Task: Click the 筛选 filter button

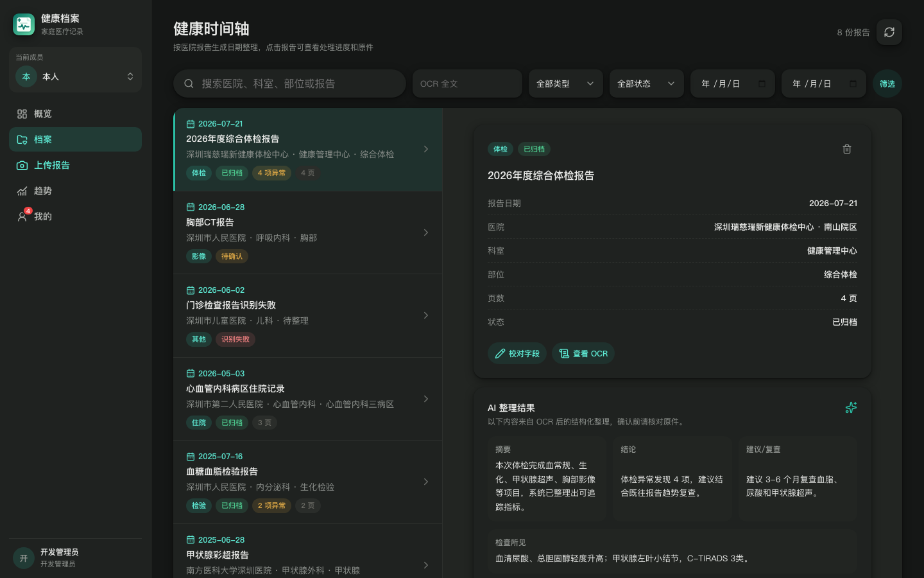Action: tap(887, 83)
